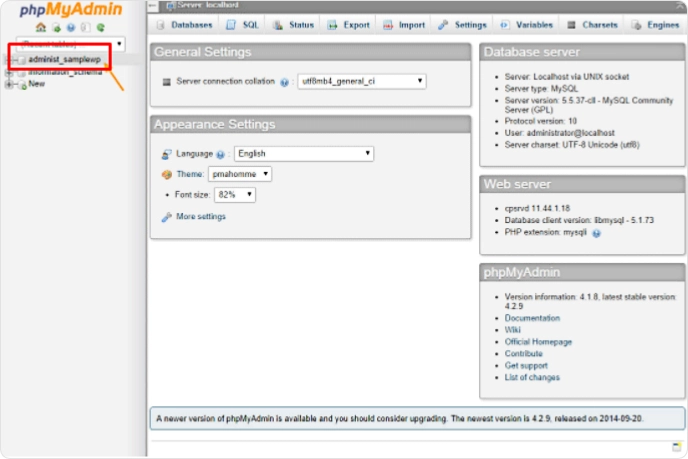Viewport: 688px width, 459px height.
Task: Click the green Reload navigation icon
Action: 100,28
